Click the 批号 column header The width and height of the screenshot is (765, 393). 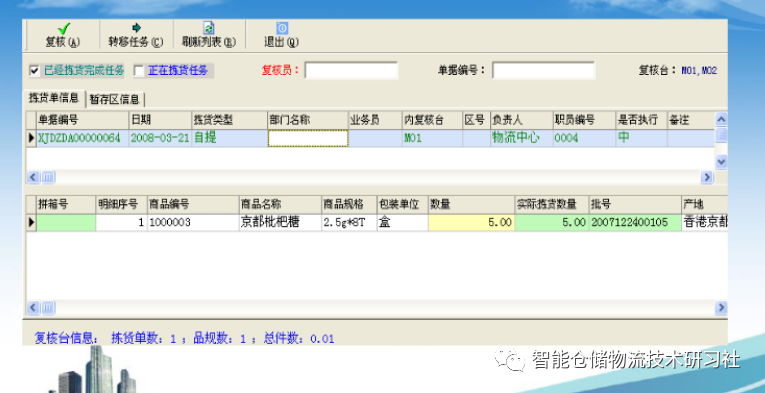tap(635, 204)
